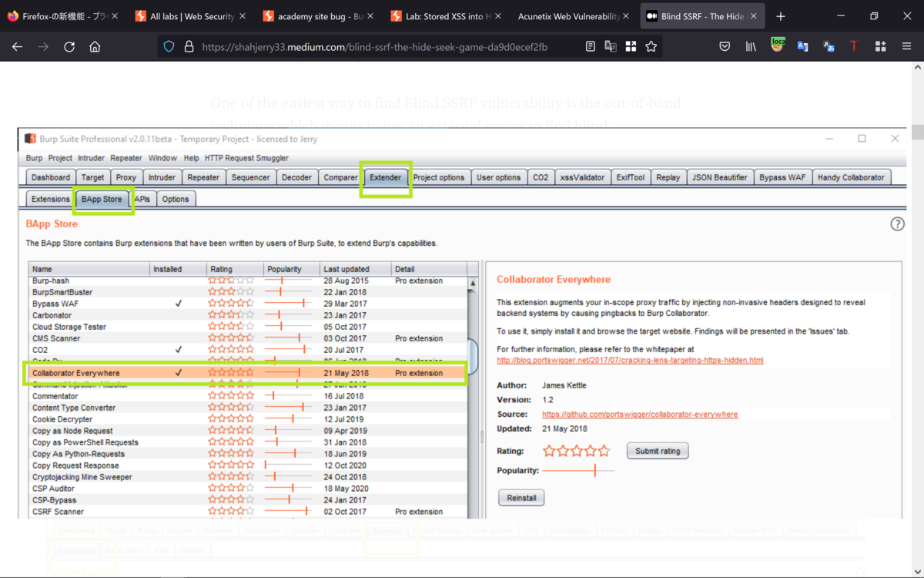Open the portswigger blog whitepaper link
The image size is (924, 578).
click(x=630, y=360)
